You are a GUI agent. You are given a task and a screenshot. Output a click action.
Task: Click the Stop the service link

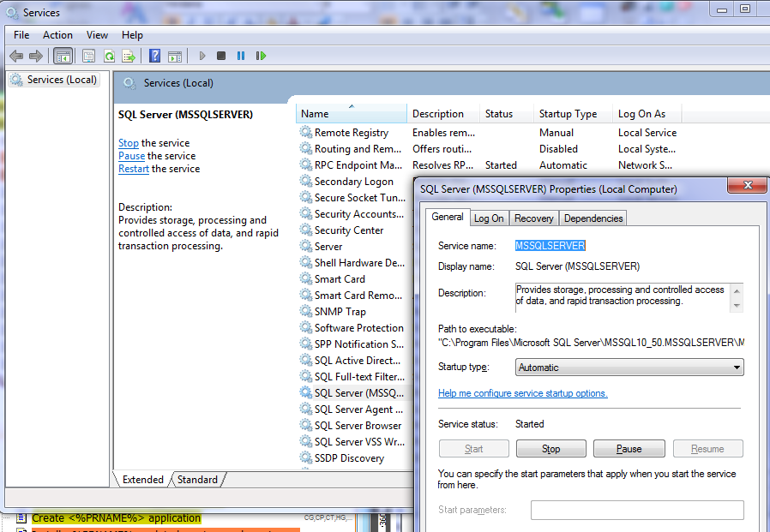tap(128, 143)
